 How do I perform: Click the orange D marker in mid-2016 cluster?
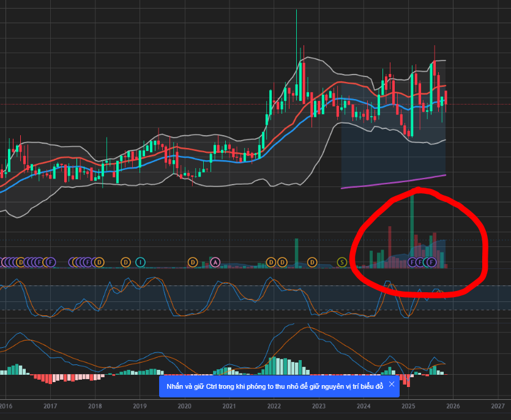21,262
